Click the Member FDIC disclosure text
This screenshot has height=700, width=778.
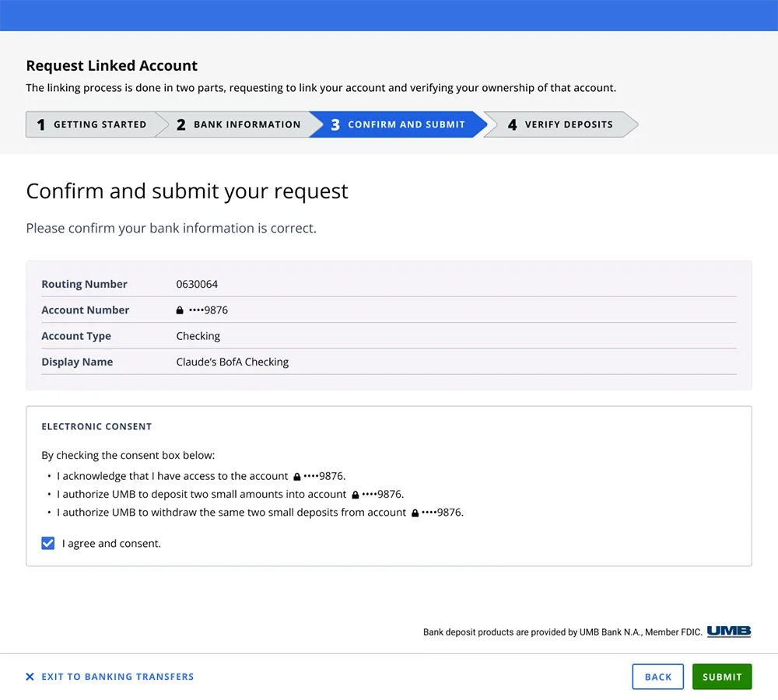[562, 632]
